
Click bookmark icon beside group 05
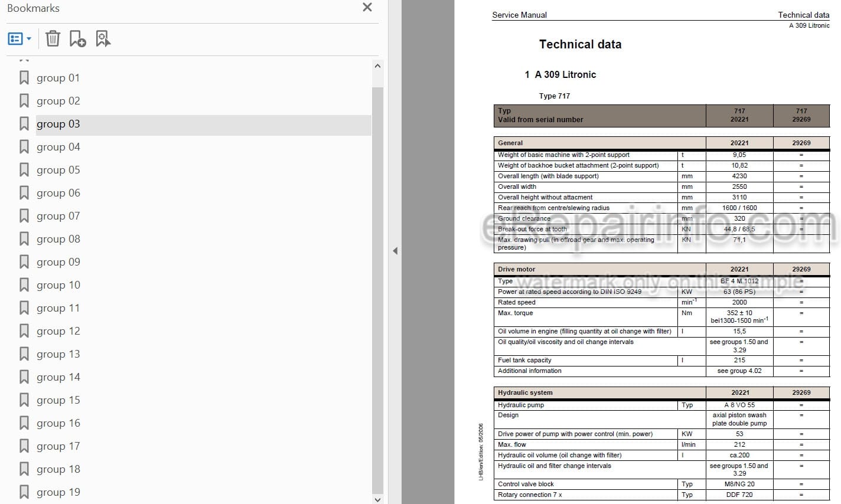(x=24, y=170)
